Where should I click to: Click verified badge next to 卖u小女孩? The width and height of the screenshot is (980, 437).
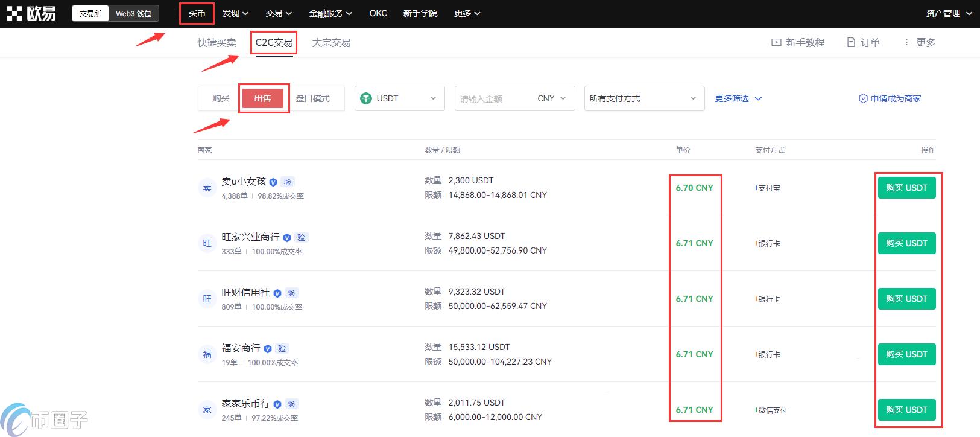(273, 182)
